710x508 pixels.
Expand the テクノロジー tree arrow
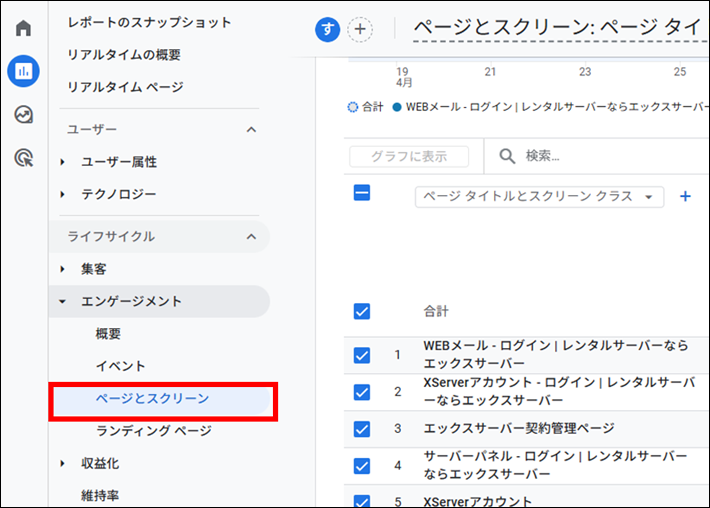[62, 195]
